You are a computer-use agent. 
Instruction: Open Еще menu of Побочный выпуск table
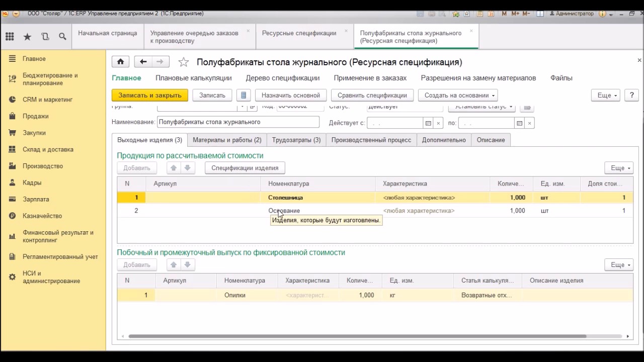pyautogui.click(x=619, y=264)
